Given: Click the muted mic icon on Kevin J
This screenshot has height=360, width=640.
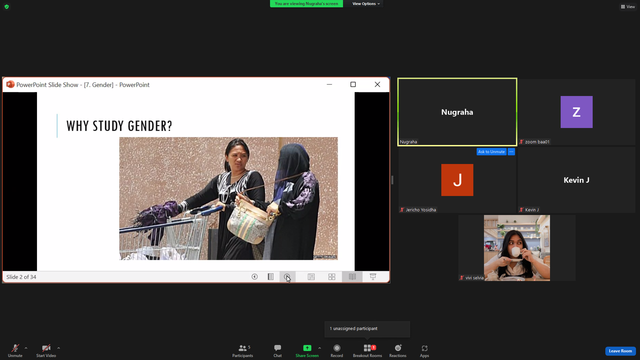Looking at the screenshot, I should coord(521,210).
